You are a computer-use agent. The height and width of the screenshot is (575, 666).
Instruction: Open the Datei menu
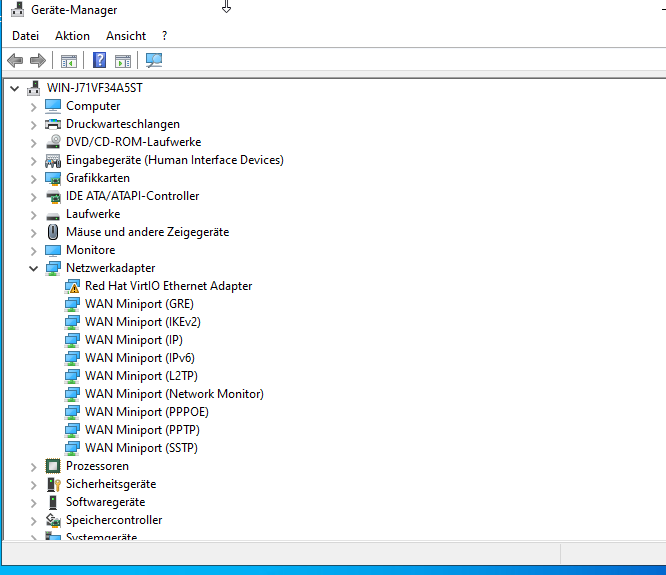[x=25, y=35]
